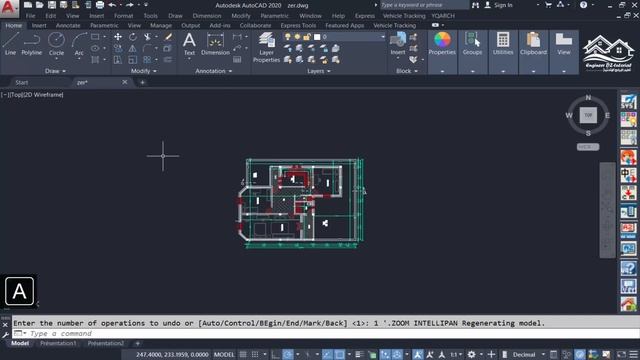The height and width of the screenshot is (360, 640).
Task: Open the Decimal units dropdown
Action: [543, 354]
